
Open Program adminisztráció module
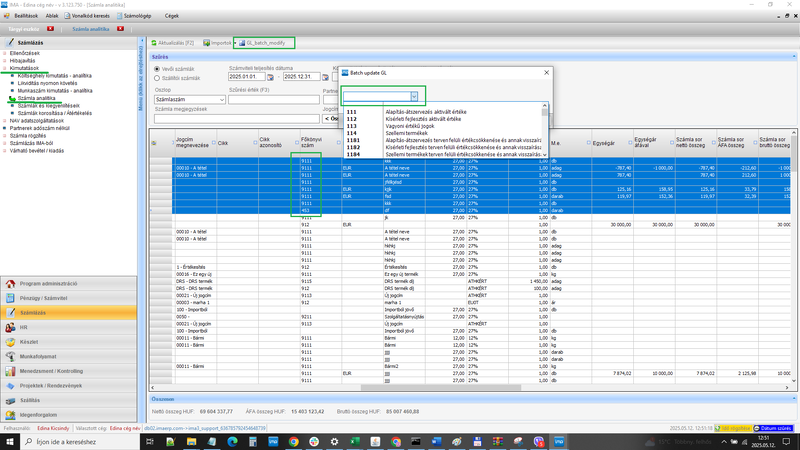point(69,284)
